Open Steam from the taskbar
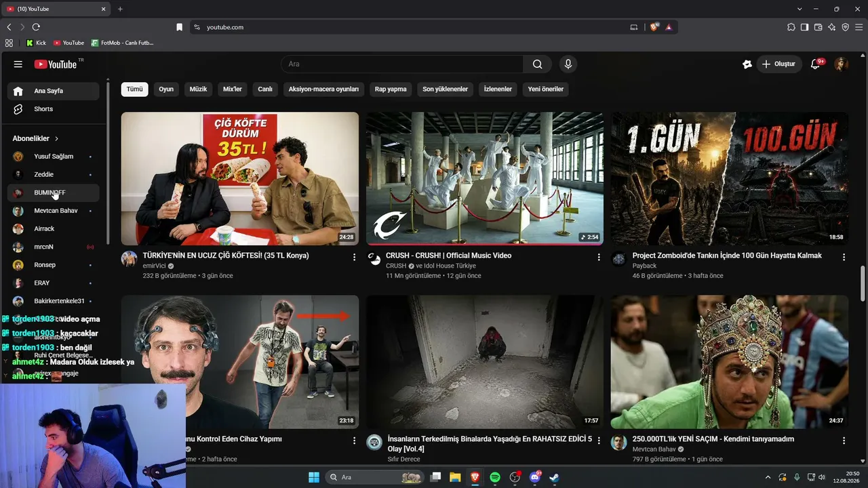This screenshot has height=488, width=868. point(554,477)
